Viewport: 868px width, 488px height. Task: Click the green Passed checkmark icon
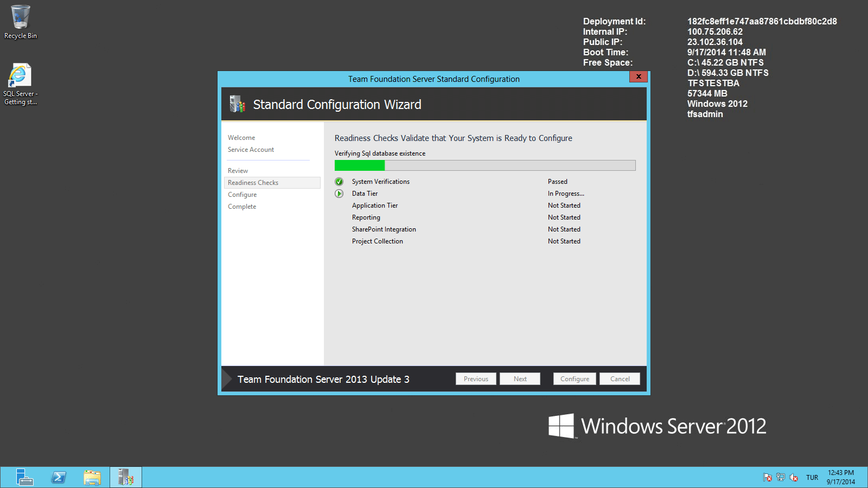[x=339, y=182]
